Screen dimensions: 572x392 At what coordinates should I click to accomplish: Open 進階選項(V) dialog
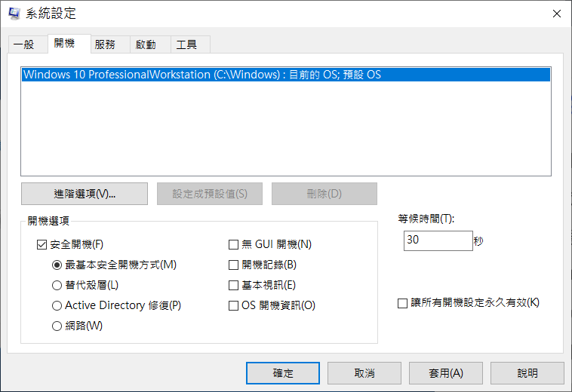pos(85,194)
